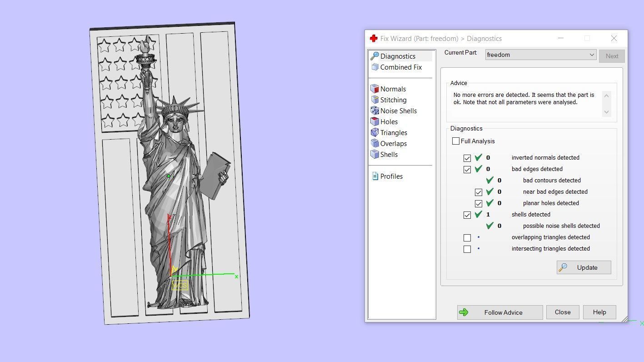Click the magnifier icon on Update button
Screen dimensions: 644x362
[x=563, y=267]
